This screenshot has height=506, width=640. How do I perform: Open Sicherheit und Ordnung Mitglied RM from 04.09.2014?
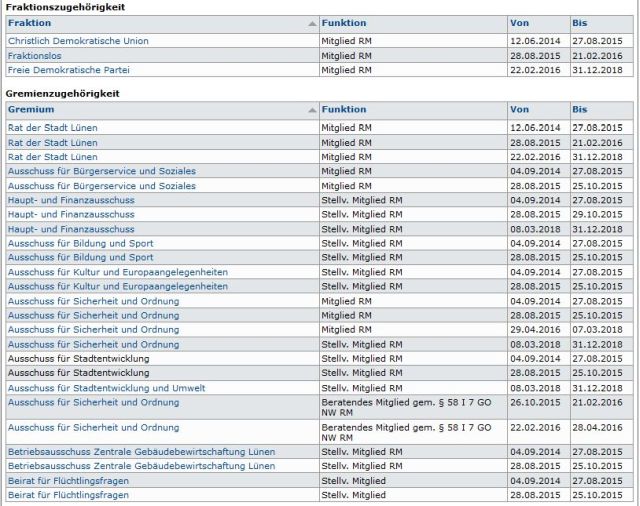click(93, 301)
